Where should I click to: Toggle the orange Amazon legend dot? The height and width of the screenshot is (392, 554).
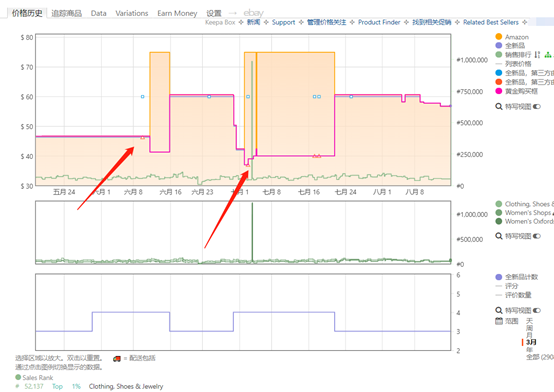click(x=499, y=36)
